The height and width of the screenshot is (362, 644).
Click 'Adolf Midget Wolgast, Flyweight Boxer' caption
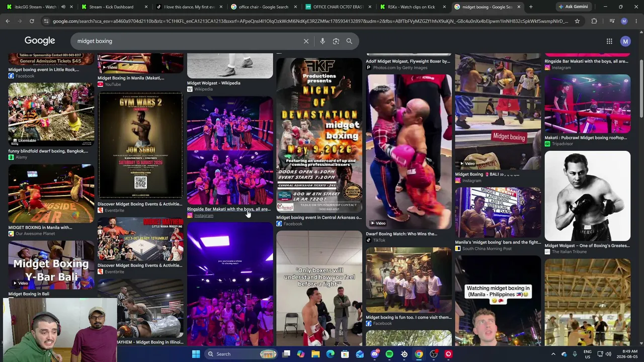(x=408, y=61)
